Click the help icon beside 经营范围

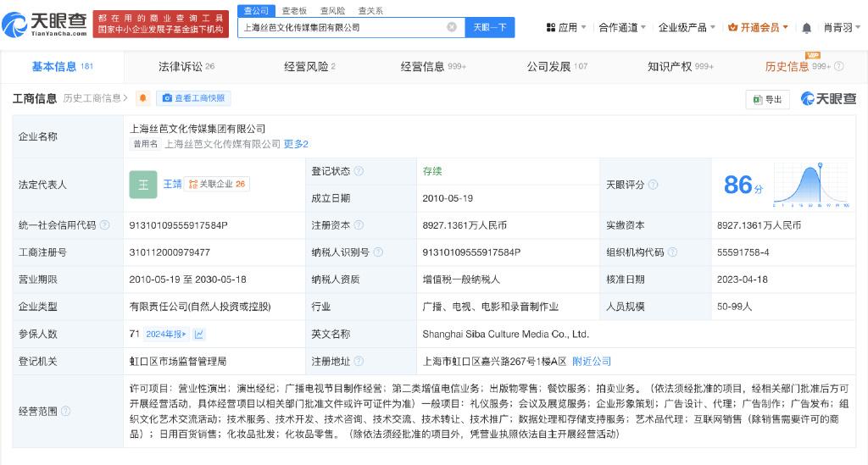coord(66,411)
